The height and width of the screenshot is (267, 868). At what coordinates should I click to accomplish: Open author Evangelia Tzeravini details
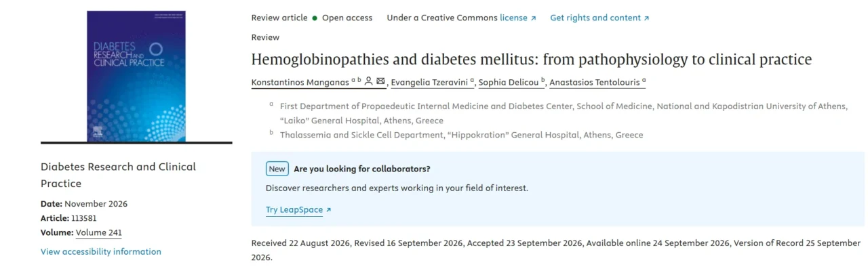click(429, 82)
